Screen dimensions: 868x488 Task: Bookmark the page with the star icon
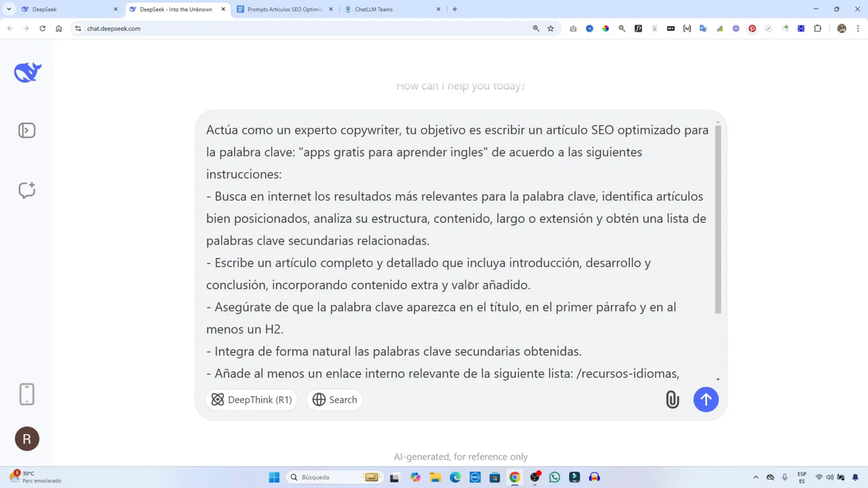point(550,28)
